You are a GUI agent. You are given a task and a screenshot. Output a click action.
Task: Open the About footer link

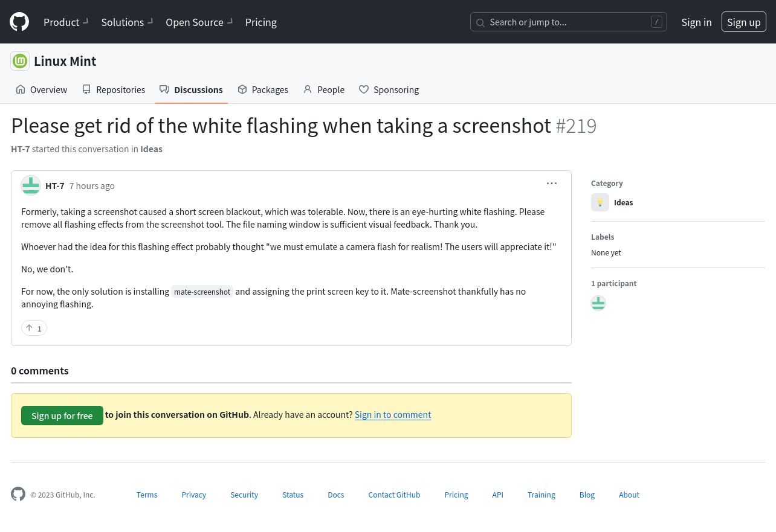629,495
